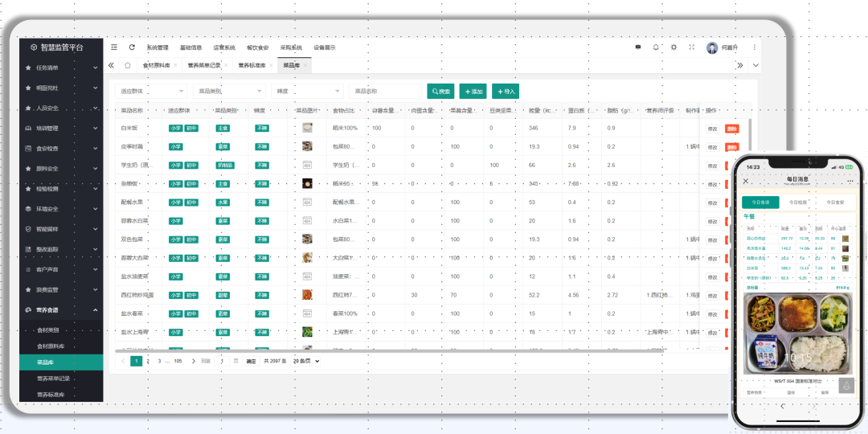
Task: Go to the home tab icon
Action: [x=127, y=65]
